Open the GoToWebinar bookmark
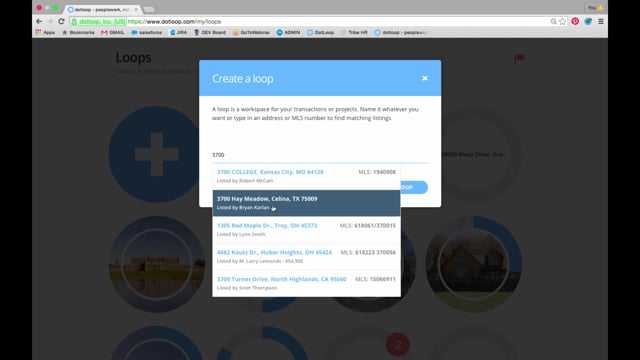Image resolution: width=640 pixels, height=360 pixels. (x=251, y=32)
